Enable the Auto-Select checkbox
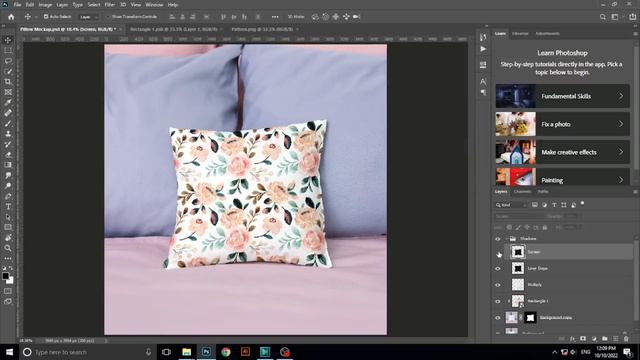640x360 pixels. [x=46, y=17]
